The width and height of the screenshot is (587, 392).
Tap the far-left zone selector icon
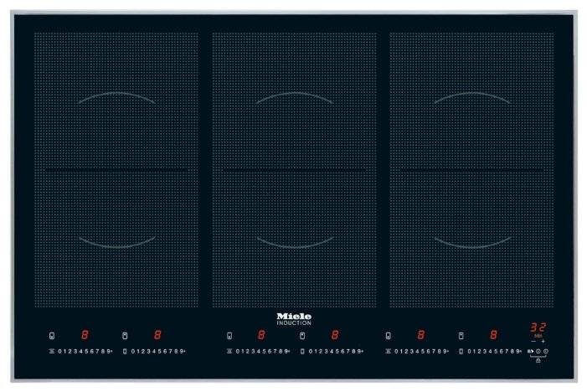click(52, 335)
